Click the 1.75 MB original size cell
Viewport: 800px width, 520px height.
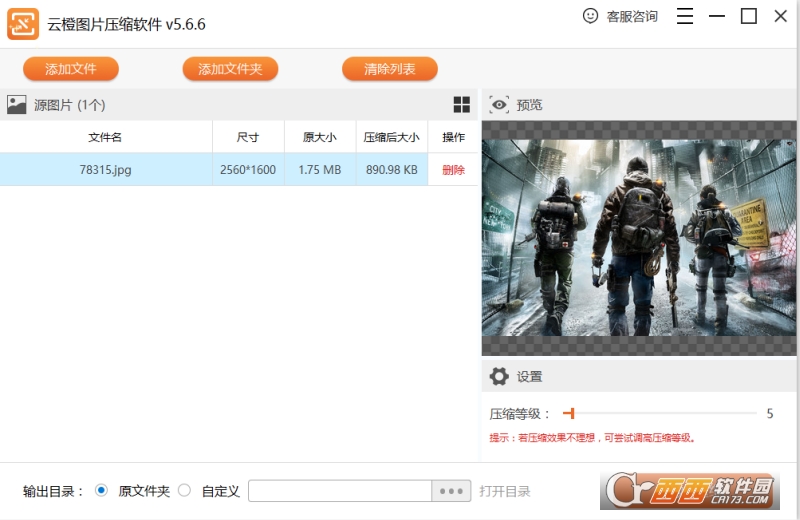point(320,169)
